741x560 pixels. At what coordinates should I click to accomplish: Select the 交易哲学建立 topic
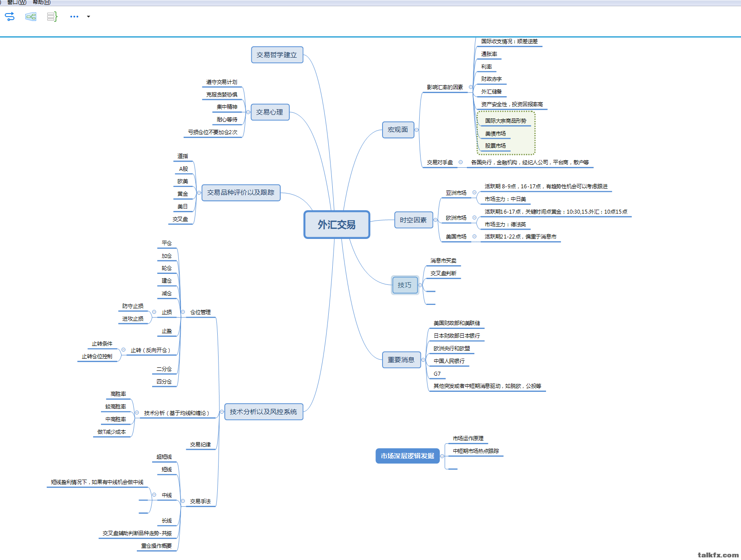pyautogui.click(x=277, y=55)
